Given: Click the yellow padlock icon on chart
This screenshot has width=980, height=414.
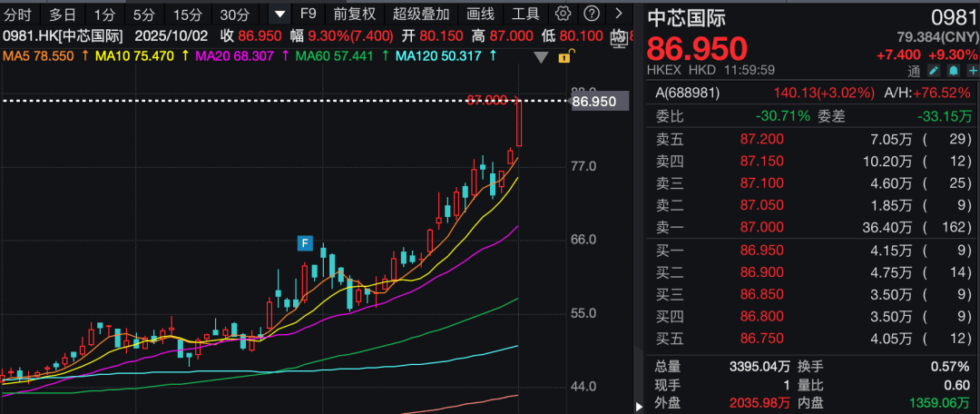Looking at the screenshot, I should [x=563, y=57].
